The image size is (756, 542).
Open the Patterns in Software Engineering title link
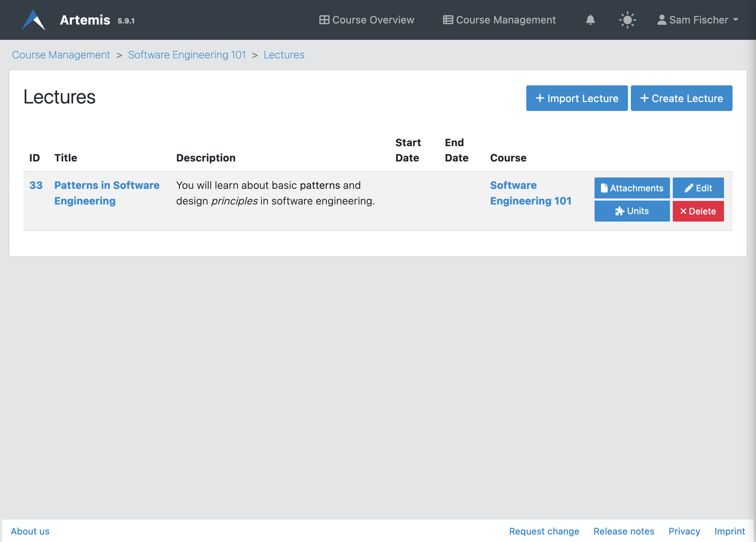click(x=107, y=193)
